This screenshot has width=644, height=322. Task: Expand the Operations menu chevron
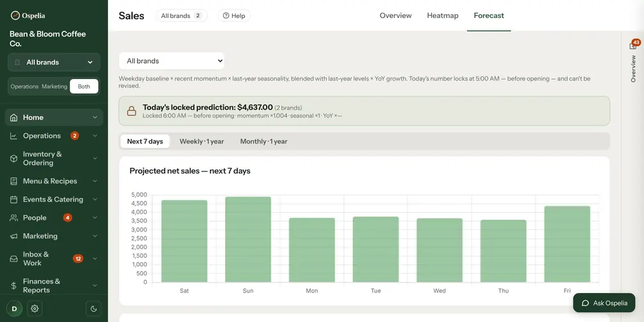click(95, 136)
